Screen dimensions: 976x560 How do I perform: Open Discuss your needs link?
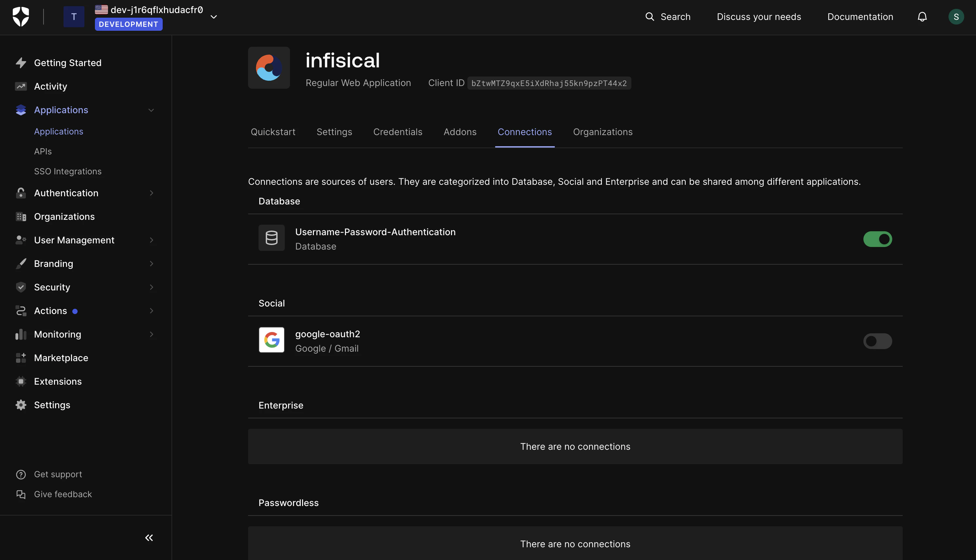coord(759,17)
